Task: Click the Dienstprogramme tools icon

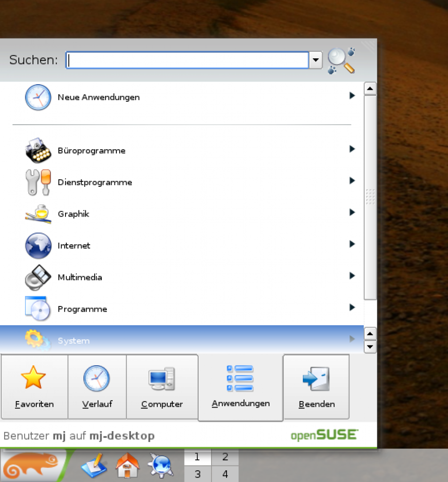Action: (x=38, y=182)
